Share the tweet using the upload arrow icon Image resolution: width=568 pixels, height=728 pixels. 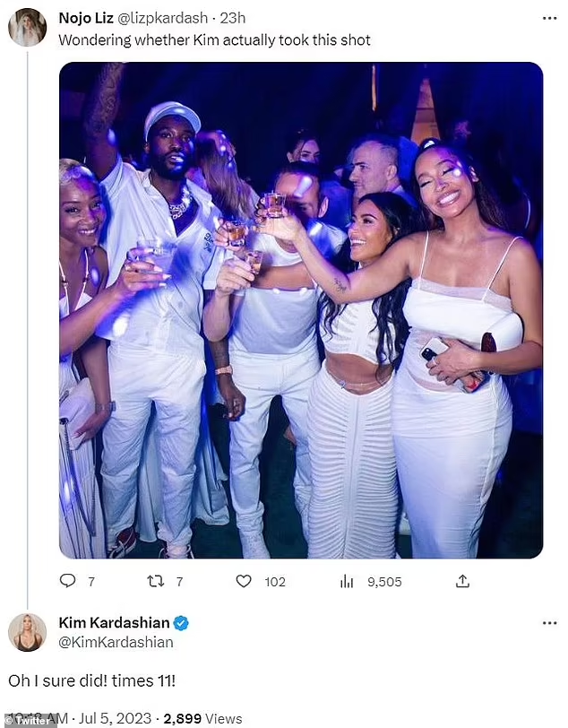(462, 581)
